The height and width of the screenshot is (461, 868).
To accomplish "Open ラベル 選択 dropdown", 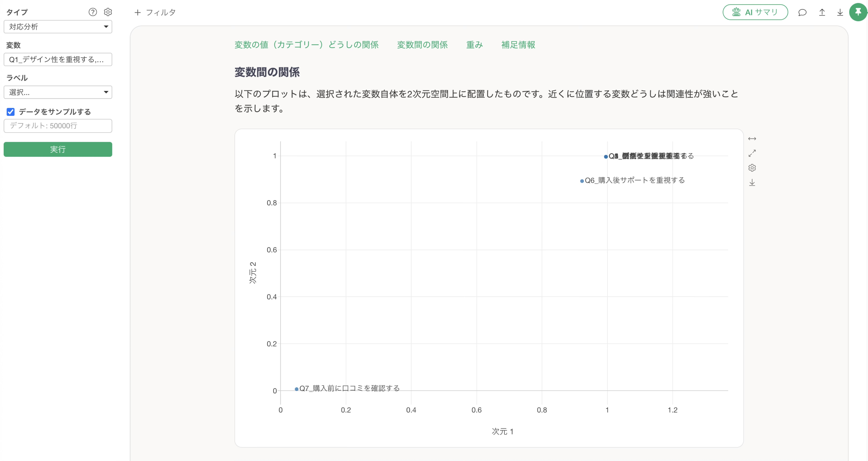I will (58, 92).
